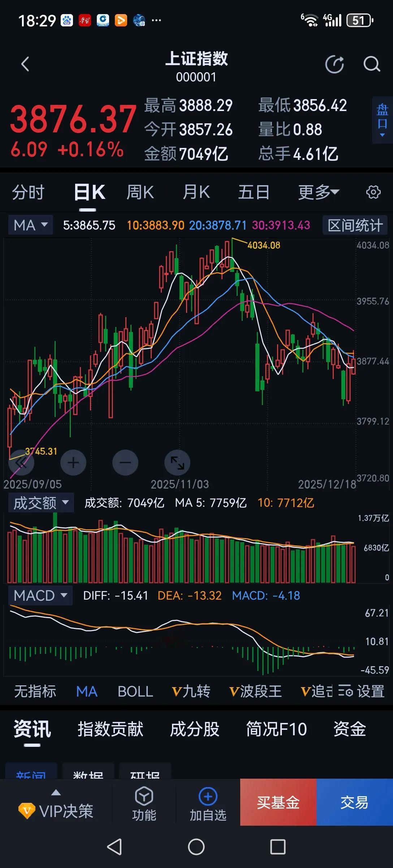The width and height of the screenshot is (393, 868).
Task: Tap the 金额7049亿 value
Action: click(x=186, y=154)
